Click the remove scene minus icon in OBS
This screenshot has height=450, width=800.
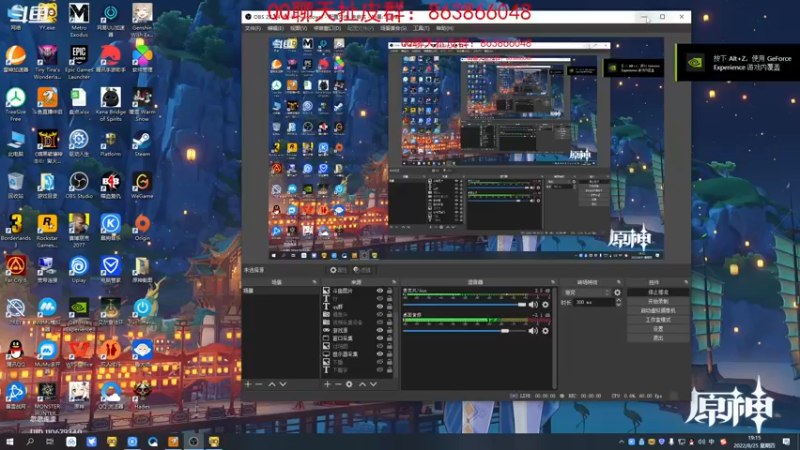tap(259, 384)
